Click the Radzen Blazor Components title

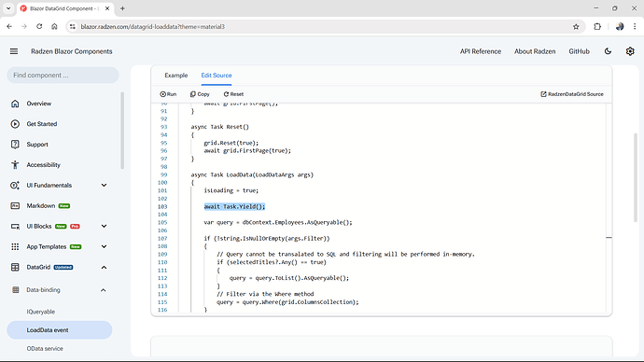pyautogui.click(x=72, y=51)
